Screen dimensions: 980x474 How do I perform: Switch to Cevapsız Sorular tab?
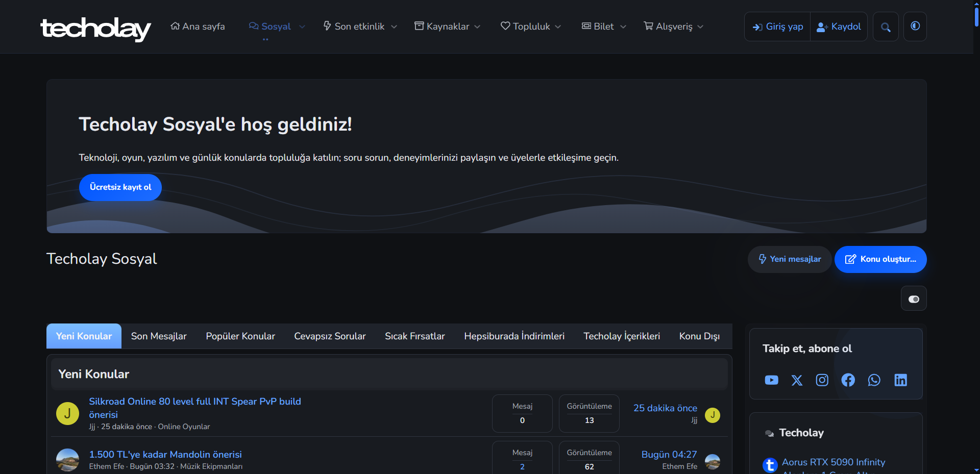(x=330, y=336)
